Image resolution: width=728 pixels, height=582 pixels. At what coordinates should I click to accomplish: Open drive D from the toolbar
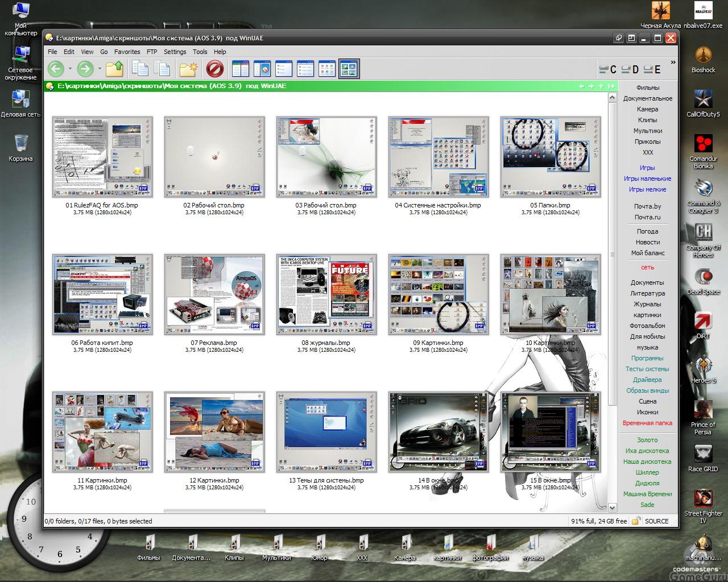click(630, 69)
